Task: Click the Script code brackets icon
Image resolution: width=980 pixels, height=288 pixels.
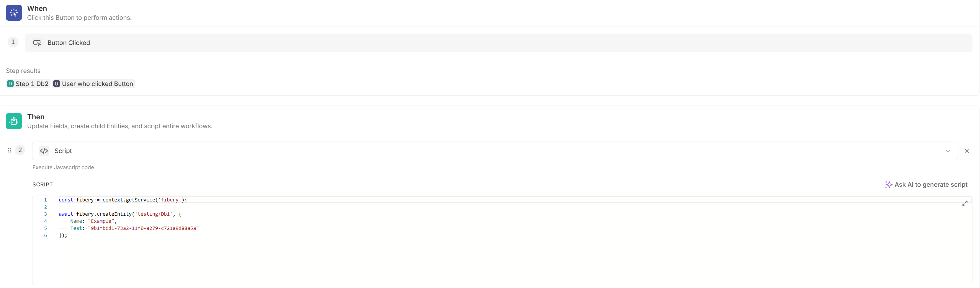Action: point(44,151)
